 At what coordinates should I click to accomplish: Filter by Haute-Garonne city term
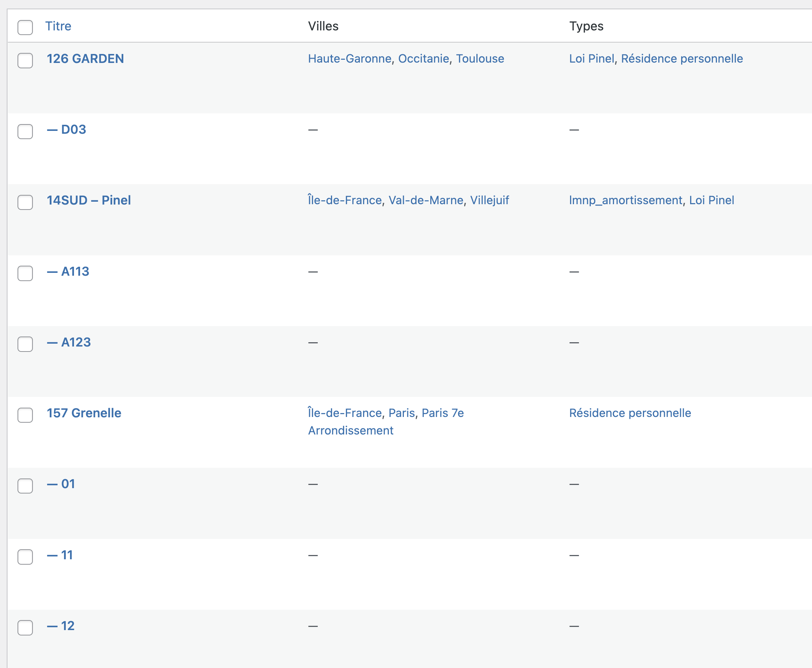(350, 59)
